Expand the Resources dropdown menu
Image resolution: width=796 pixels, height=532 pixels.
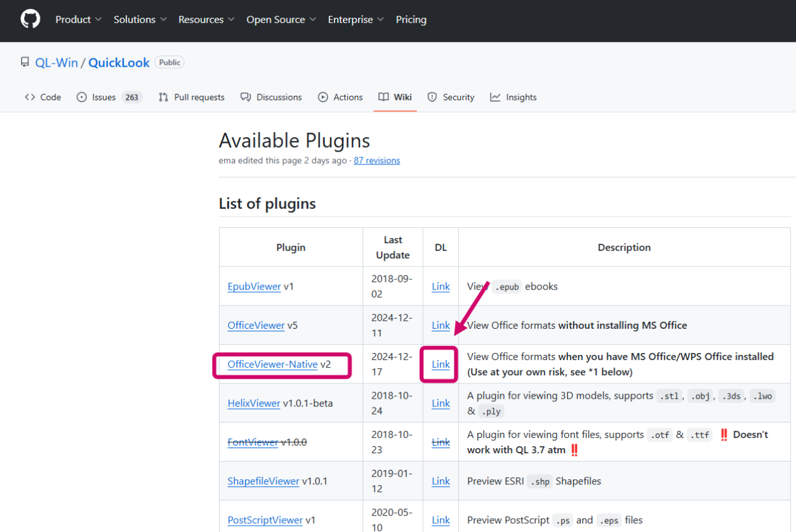[206, 20]
